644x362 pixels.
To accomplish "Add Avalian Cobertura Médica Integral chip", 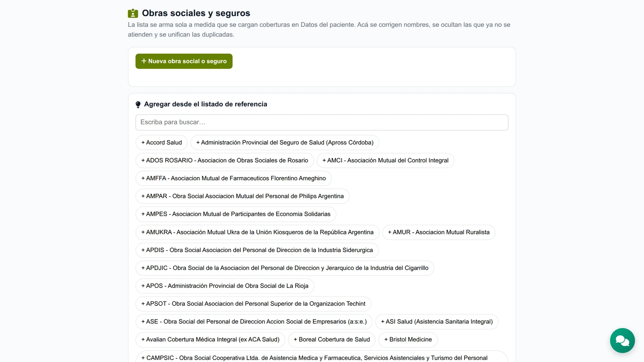I will 210,340.
